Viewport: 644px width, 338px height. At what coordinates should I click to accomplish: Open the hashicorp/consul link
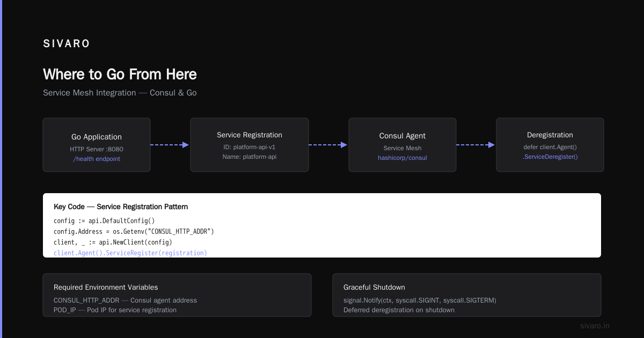pos(402,158)
